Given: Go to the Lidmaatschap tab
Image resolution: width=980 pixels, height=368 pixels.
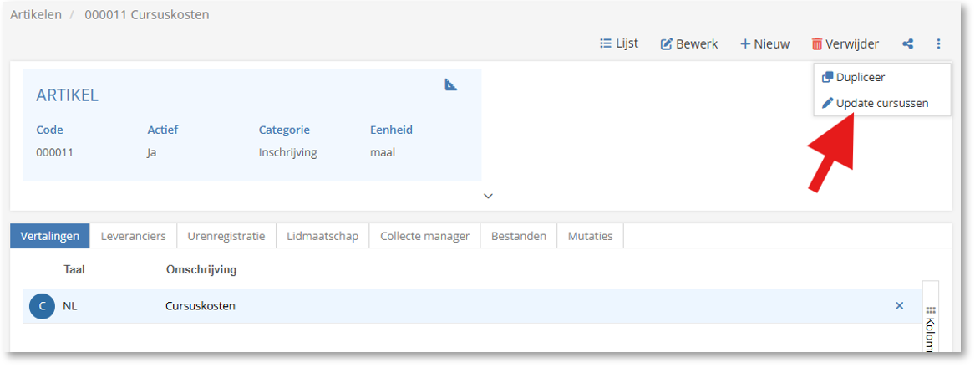Looking at the screenshot, I should (x=322, y=236).
